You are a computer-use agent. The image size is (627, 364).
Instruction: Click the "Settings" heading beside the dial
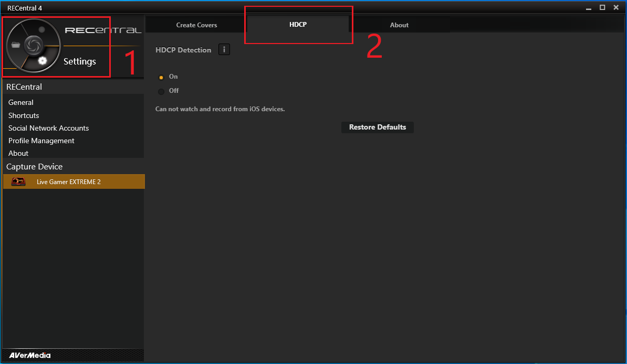80,61
